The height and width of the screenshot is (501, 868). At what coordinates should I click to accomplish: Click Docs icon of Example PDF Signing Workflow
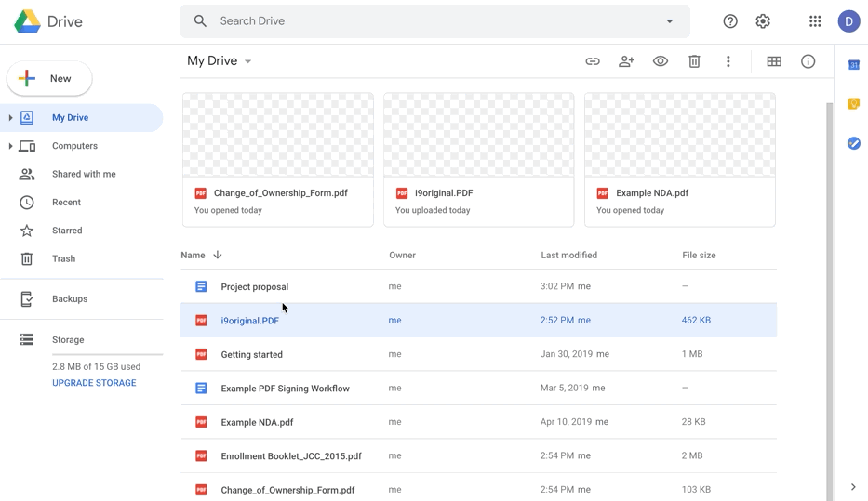[201, 389]
